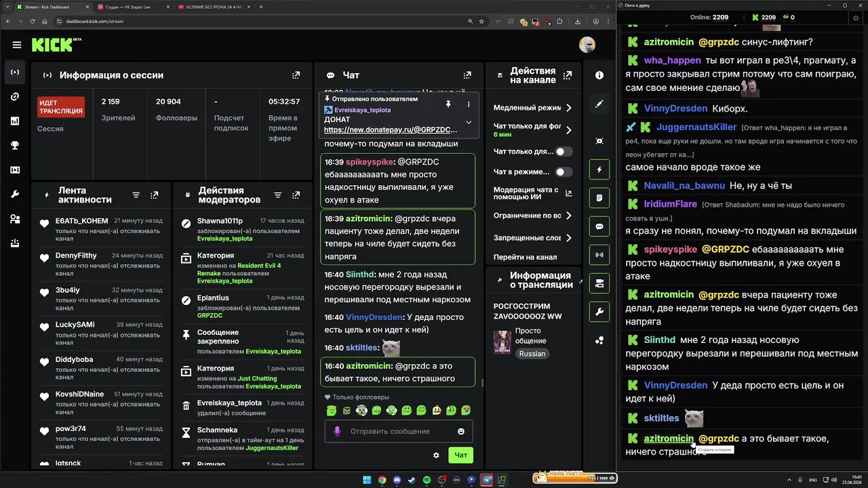Open the Windows Start menu

point(367,480)
